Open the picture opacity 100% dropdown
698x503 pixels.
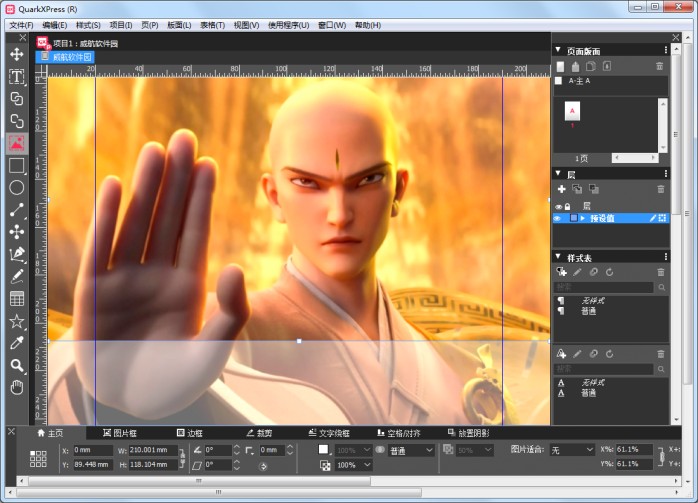pos(354,465)
